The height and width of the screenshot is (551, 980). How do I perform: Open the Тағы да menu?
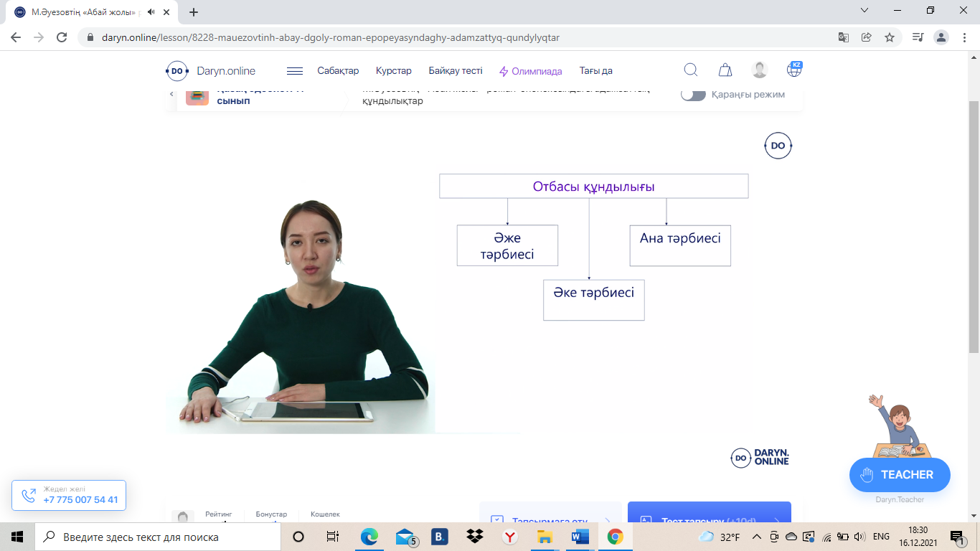596,71
